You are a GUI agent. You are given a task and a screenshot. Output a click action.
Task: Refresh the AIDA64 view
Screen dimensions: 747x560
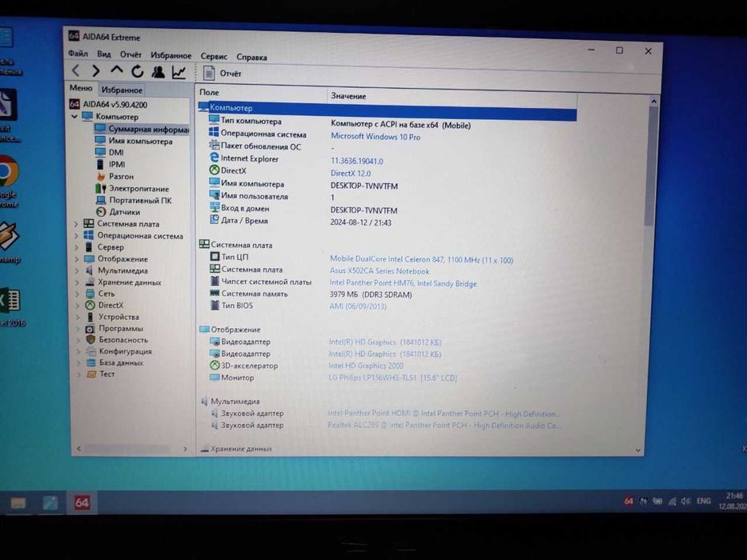coord(138,71)
